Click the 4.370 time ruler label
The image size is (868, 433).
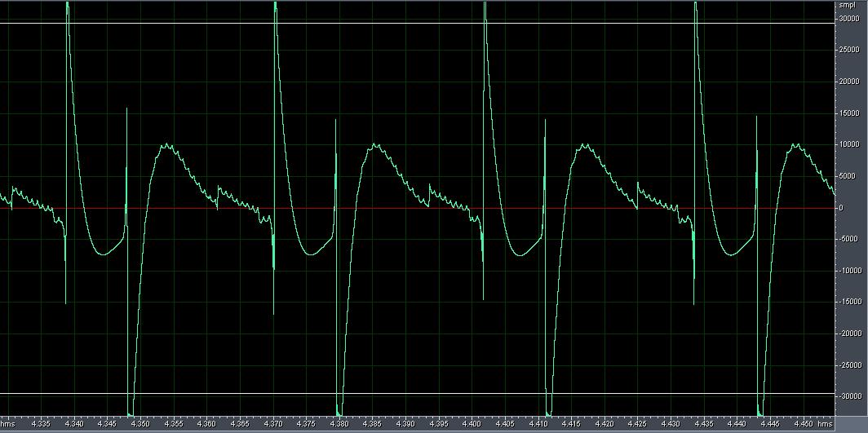273,424
